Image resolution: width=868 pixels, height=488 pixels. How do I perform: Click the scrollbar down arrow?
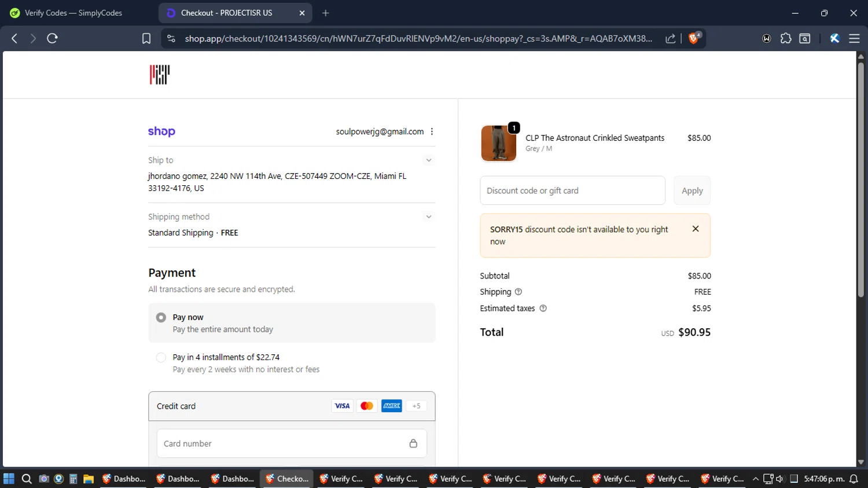(x=860, y=462)
